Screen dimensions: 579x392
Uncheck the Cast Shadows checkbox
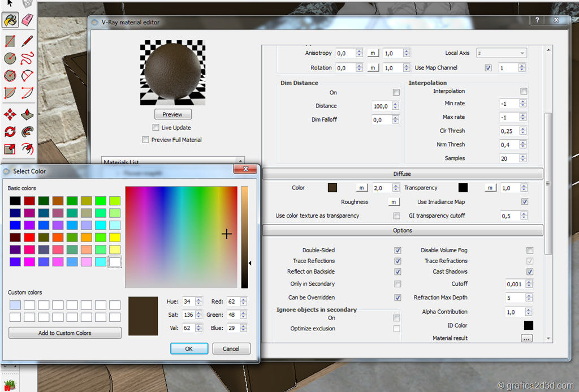pos(530,272)
